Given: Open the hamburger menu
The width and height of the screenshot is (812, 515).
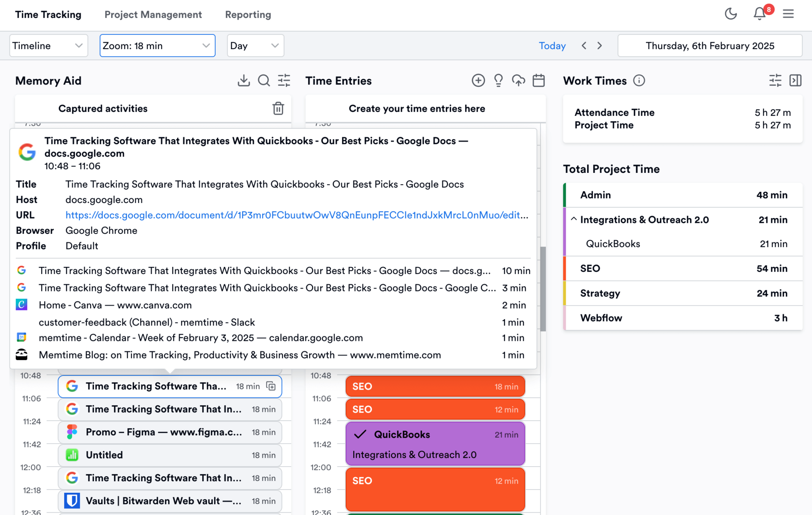Looking at the screenshot, I should pyautogui.click(x=788, y=14).
